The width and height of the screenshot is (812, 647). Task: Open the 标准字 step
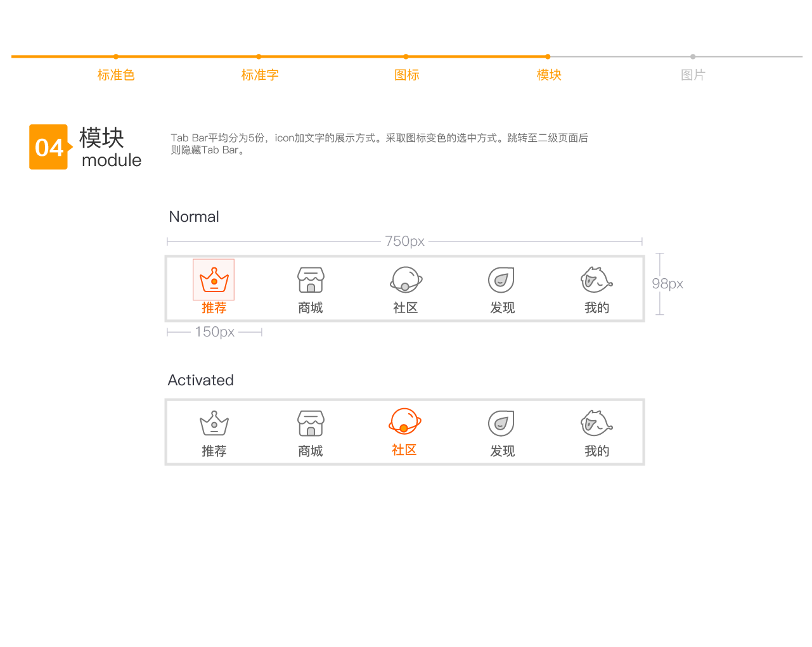point(260,75)
